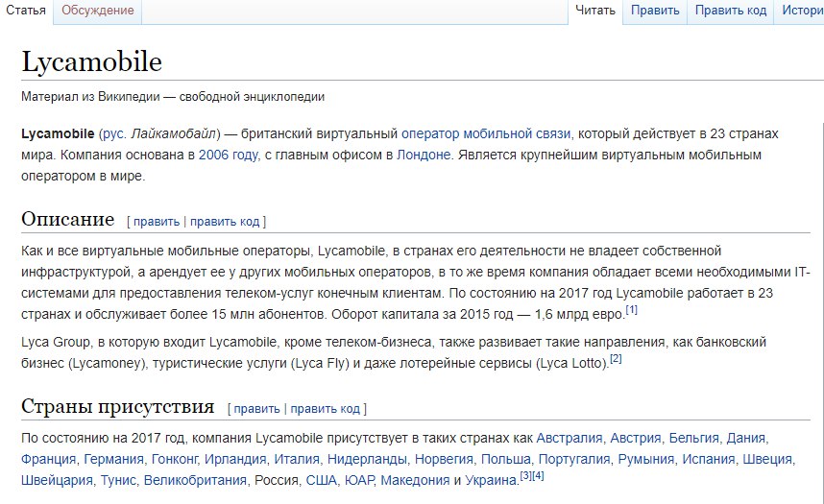
Task: Open the Норвегия link
Action: point(444,459)
